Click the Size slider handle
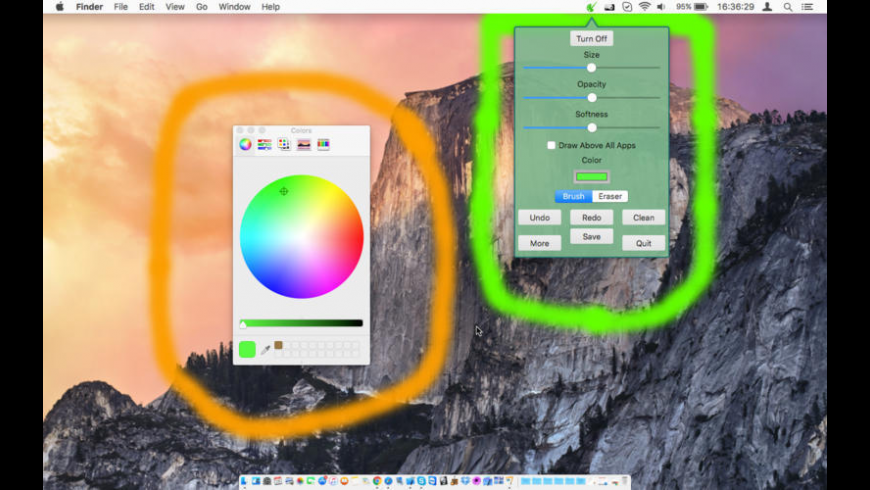The image size is (870, 490). point(591,68)
